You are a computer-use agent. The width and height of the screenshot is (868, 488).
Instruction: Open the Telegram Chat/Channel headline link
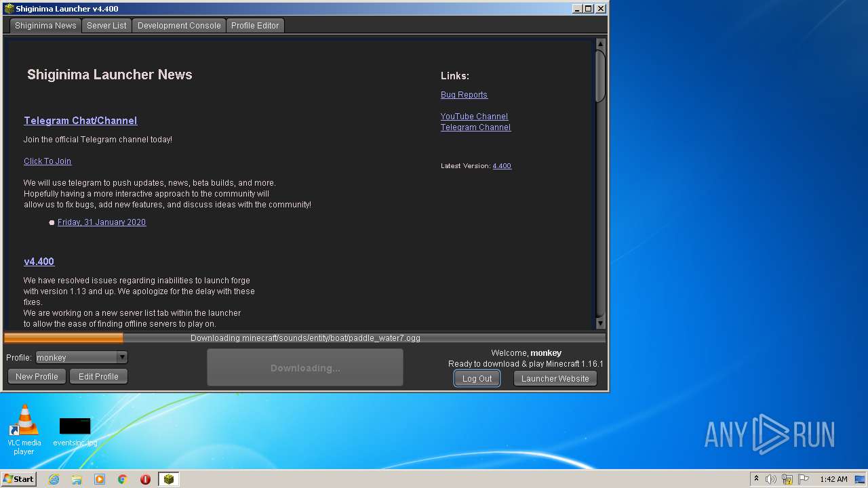pyautogui.click(x=81, y=121)
